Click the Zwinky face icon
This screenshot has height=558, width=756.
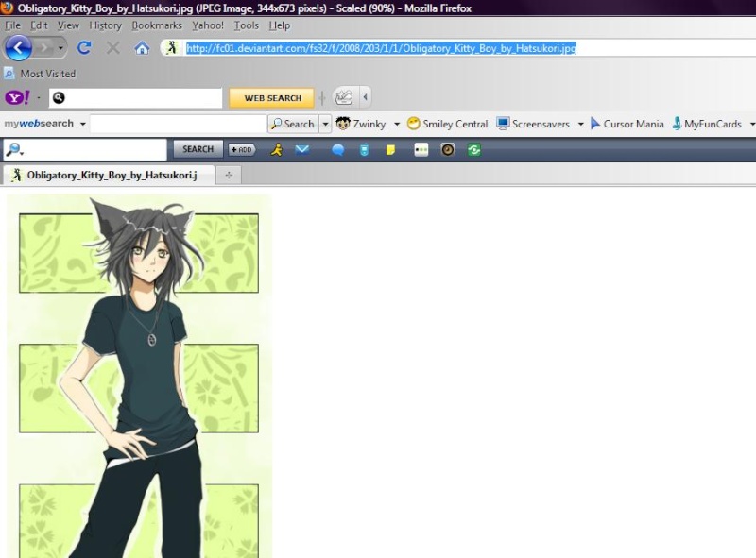(x=343, y=124)
